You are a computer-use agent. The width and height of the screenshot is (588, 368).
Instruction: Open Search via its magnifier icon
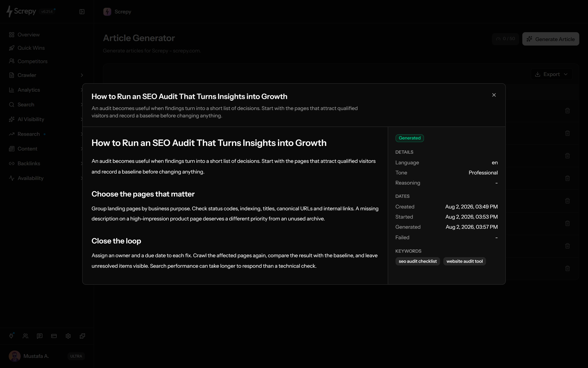pos(12,105)
